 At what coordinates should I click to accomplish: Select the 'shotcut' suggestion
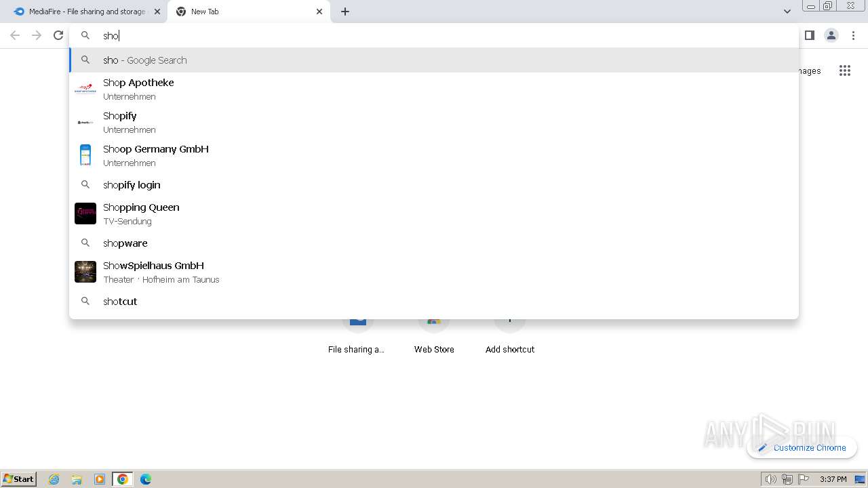coord(434,302)
